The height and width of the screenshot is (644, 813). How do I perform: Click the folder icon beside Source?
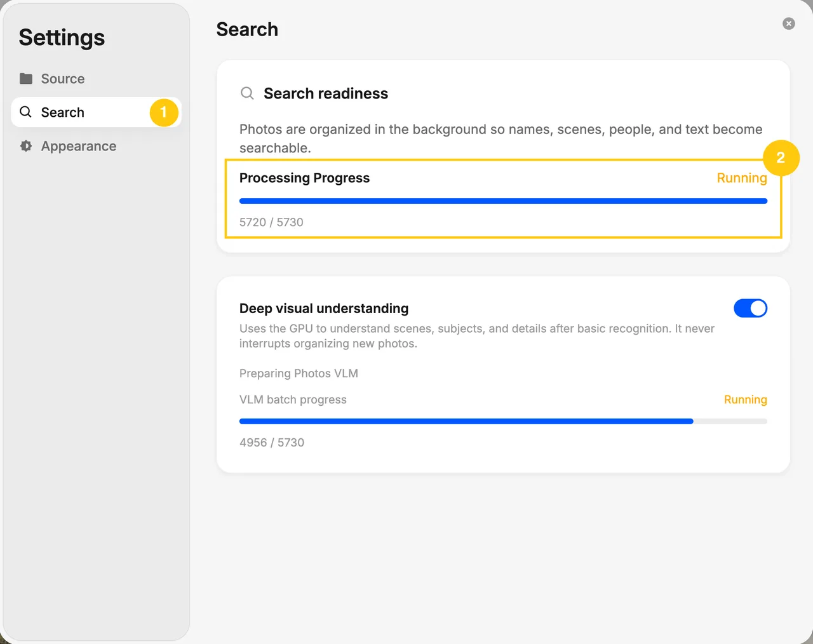point(26,79)
